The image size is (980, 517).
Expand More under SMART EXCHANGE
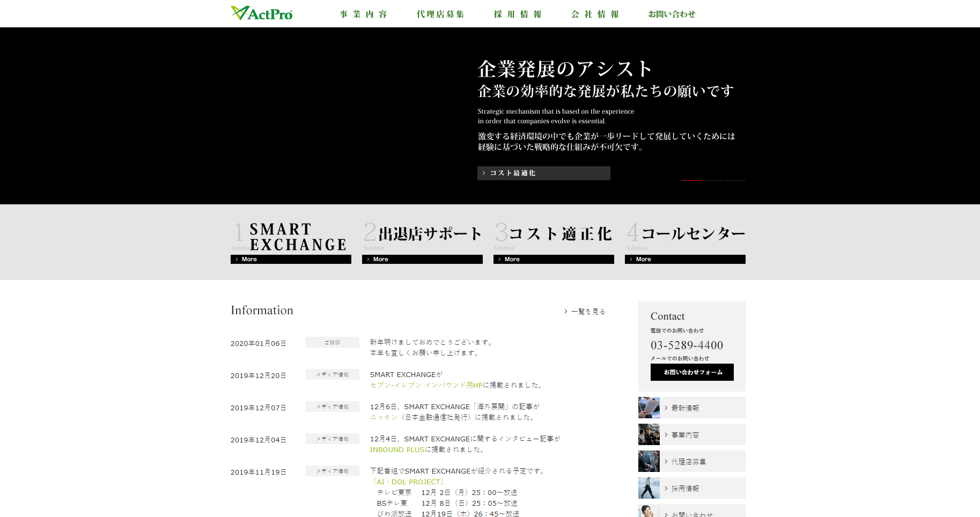[290, 259]
